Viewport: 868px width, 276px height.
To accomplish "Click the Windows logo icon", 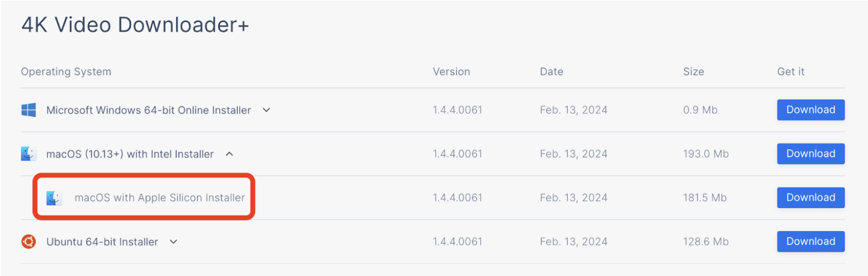I will coord(28,110).
